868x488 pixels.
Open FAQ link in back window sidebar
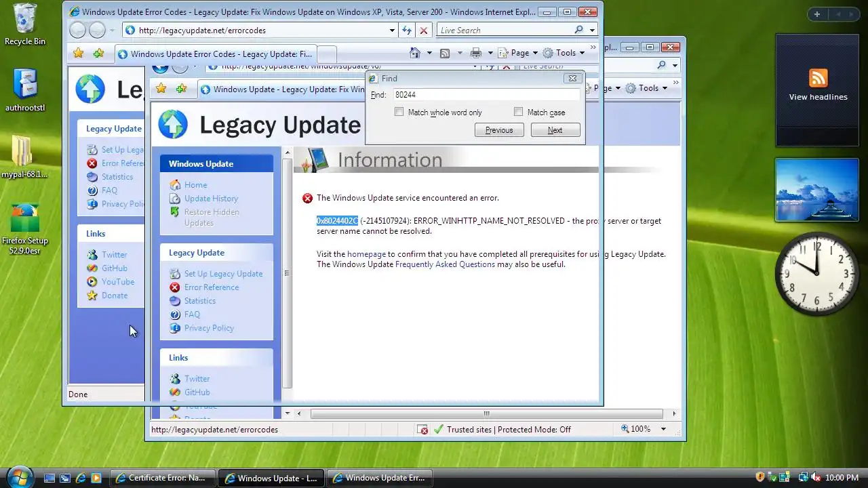click(192, 314)
